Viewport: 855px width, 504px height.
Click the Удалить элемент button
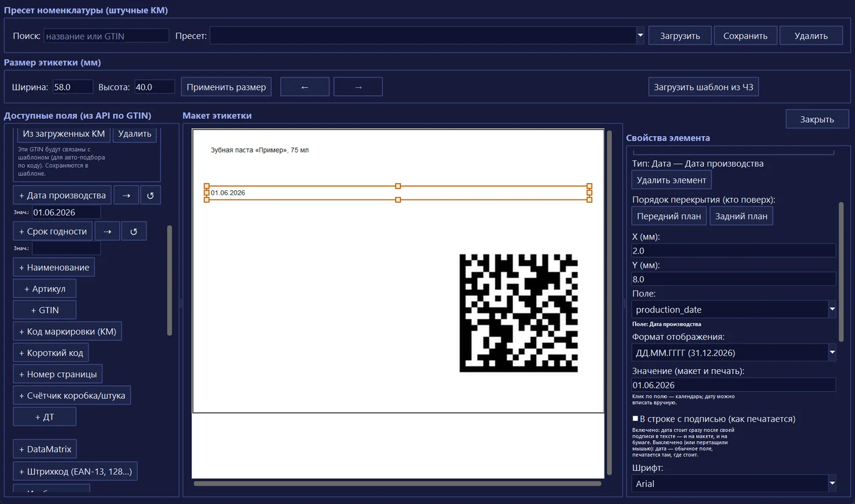(x=671, y=180)
